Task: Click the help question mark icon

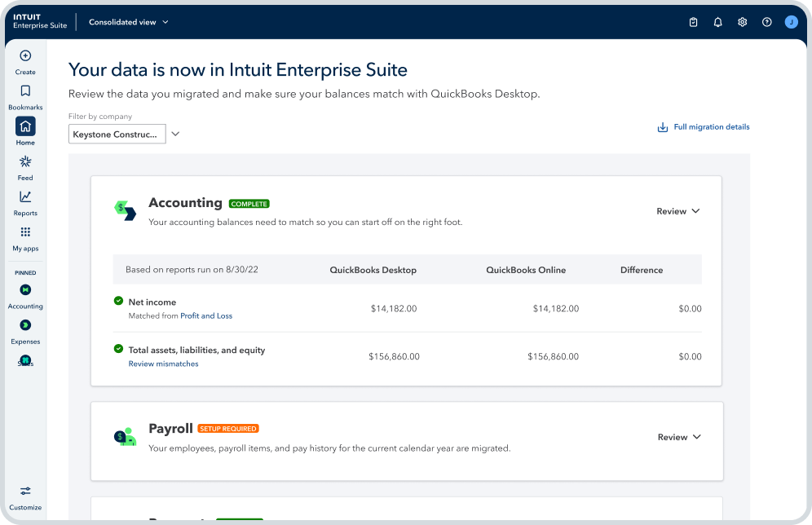Action: click(766, 22)
